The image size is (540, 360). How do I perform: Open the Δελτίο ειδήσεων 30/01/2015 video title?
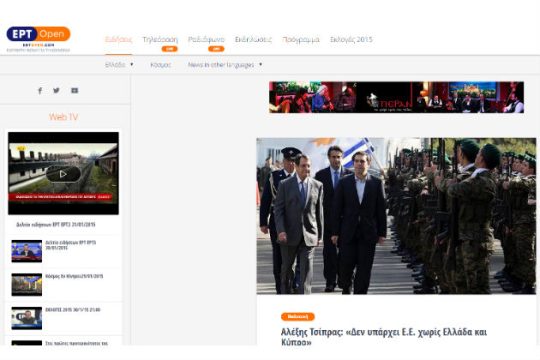[71, 245]
